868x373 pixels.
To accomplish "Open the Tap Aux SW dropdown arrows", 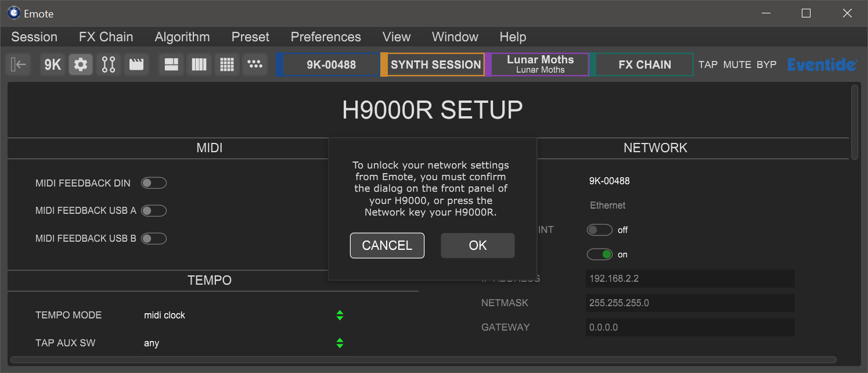I will click(340, 343).
